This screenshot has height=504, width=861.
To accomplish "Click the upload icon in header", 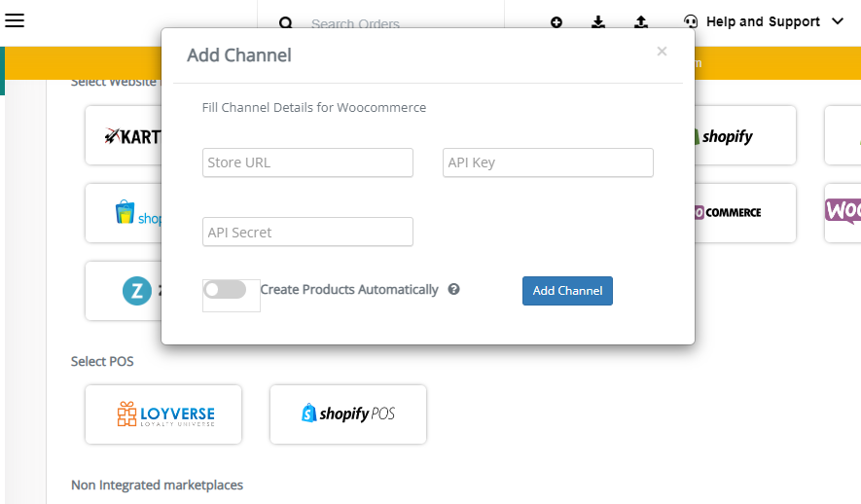I will 641,22.
